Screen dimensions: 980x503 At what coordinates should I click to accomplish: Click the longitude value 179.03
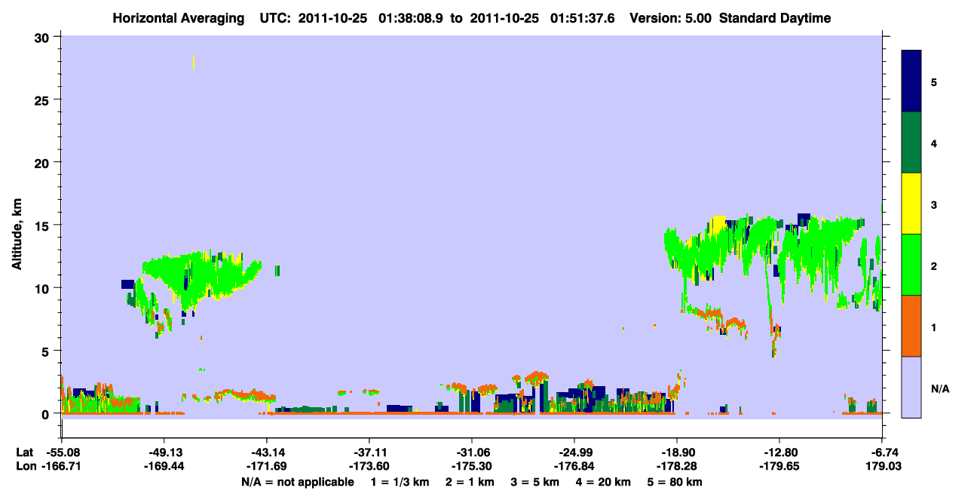click(882, 467)
